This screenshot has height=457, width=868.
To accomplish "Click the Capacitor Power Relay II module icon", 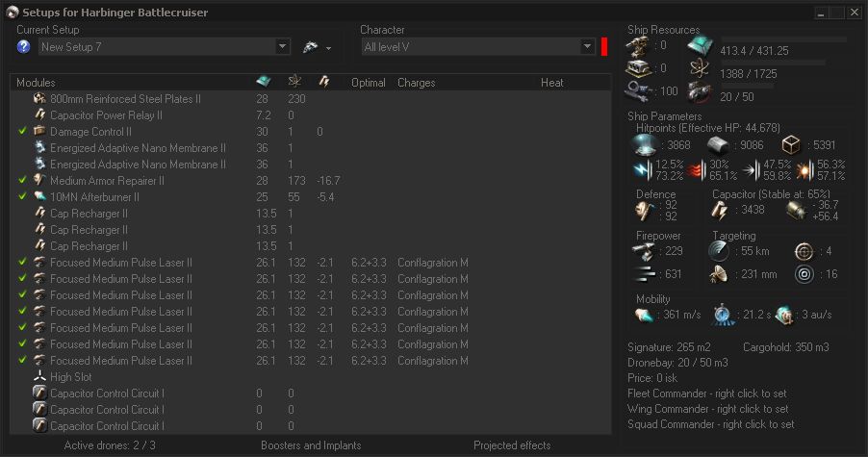I will click(x=39, y=115).
